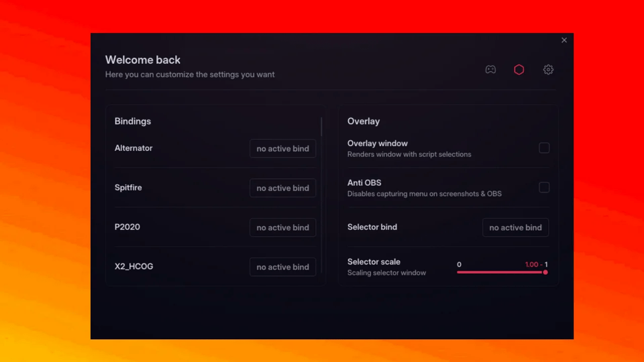Screen dimensions: 644x362
Task: Assign a bind for P2020
Action: [283, 228]
